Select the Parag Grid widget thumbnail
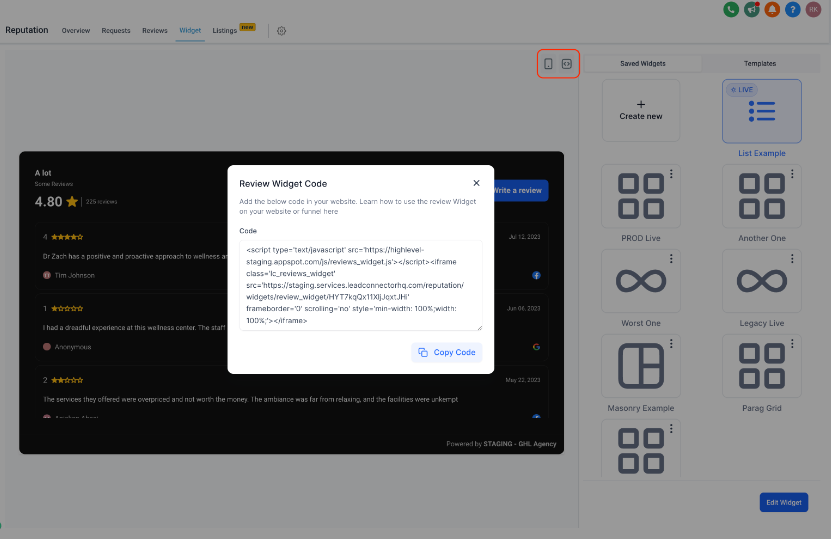 click(x=762, y=366)
